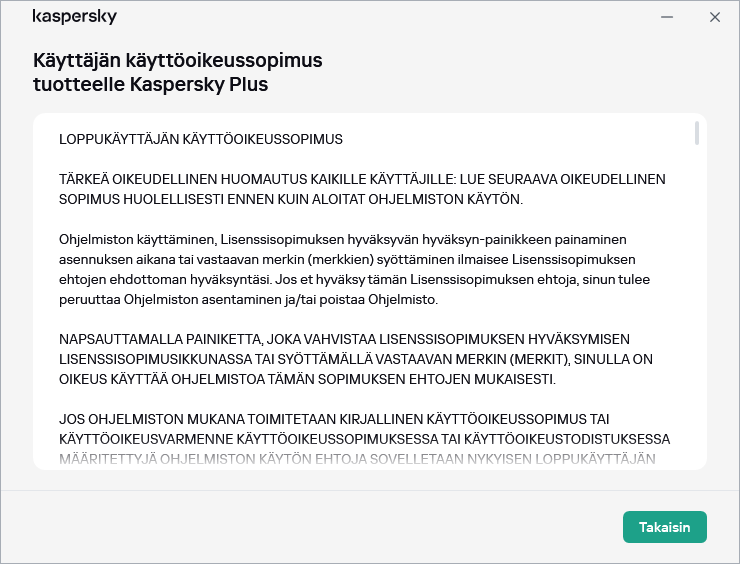The height and width of the screenshot is (564, 740).
Task: Click the Takaisin button
Action: [664, 527]
